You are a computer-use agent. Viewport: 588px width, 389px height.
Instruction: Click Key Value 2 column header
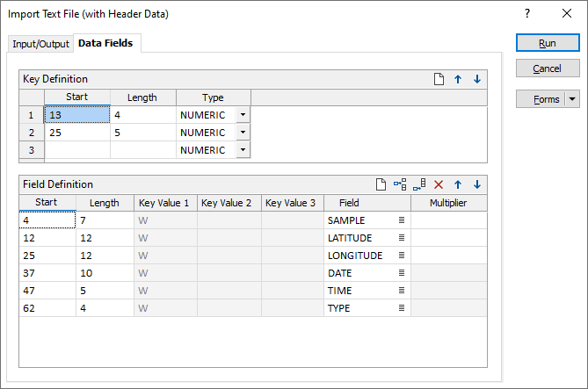pyautogui.click(x=229, y=203)
